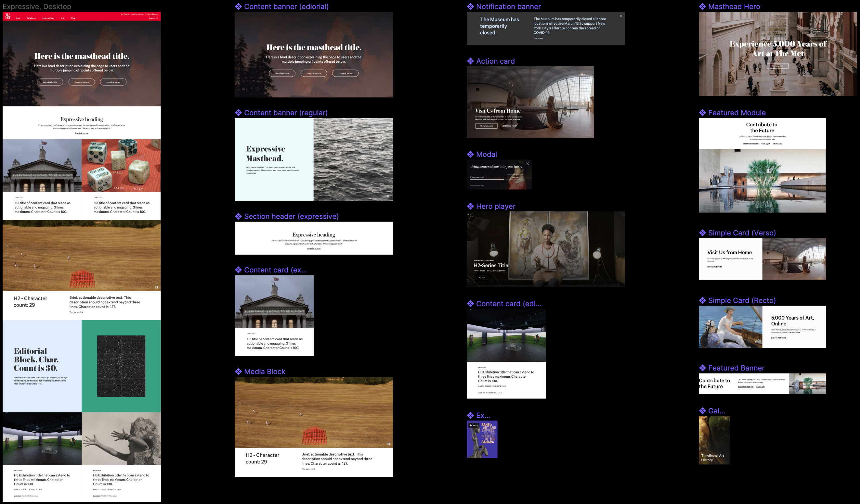Screen dimensions: 860x504
Task: Click the WATCH badge on Sahel poster
Action: pos(474,425)
